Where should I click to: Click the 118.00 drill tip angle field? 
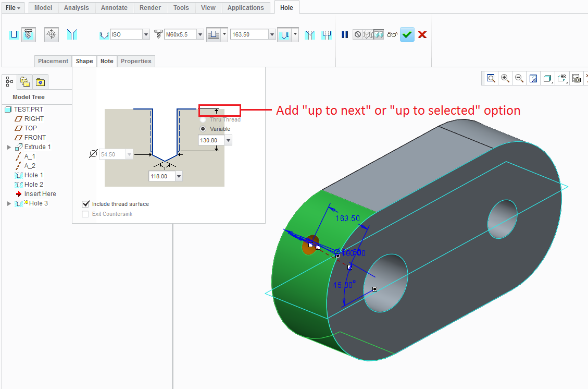click(x=161, y=176)
